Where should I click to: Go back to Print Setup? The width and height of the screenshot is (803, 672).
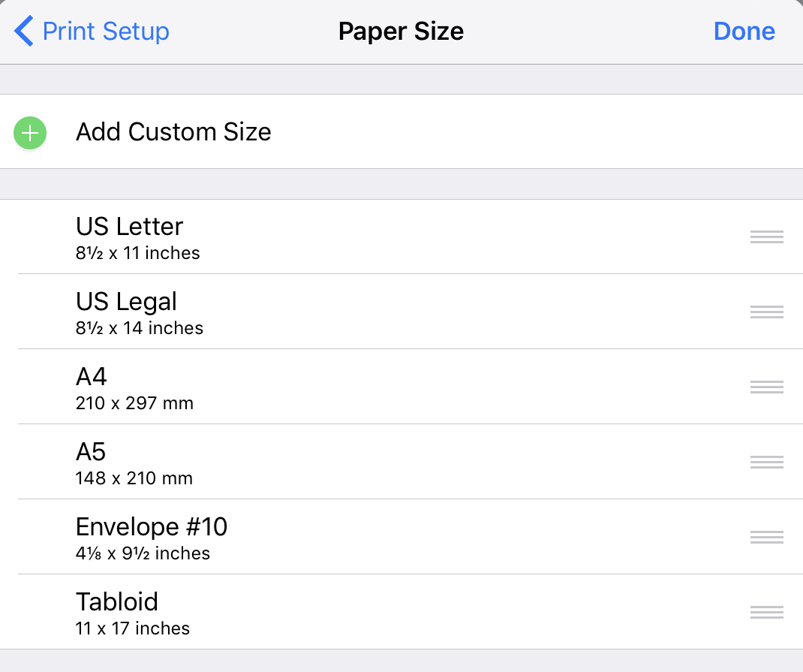(92, 32)
